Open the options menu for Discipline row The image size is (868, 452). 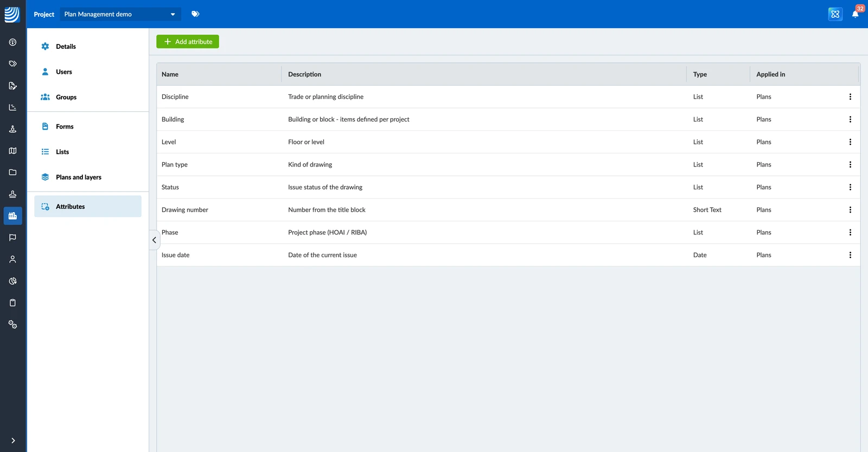pyautogui.click(x=850, y=97)
